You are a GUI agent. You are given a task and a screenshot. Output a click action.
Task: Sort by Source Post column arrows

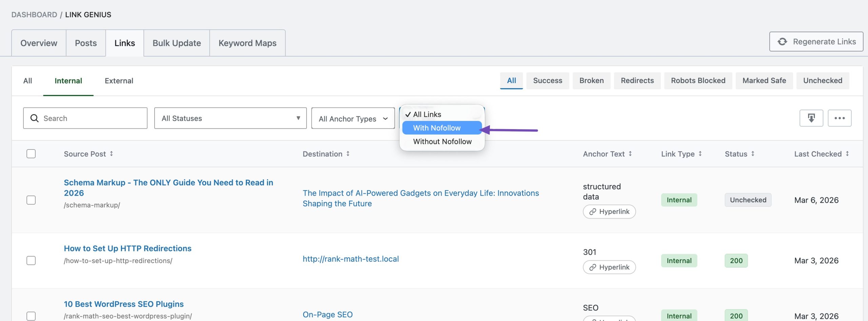pos(111,154)
